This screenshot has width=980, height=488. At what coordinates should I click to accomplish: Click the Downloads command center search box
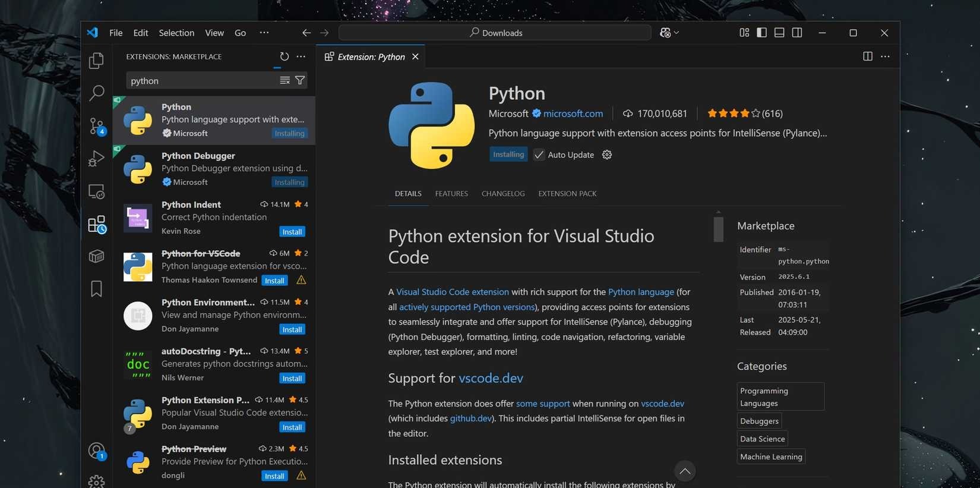(x=495, y=33)
